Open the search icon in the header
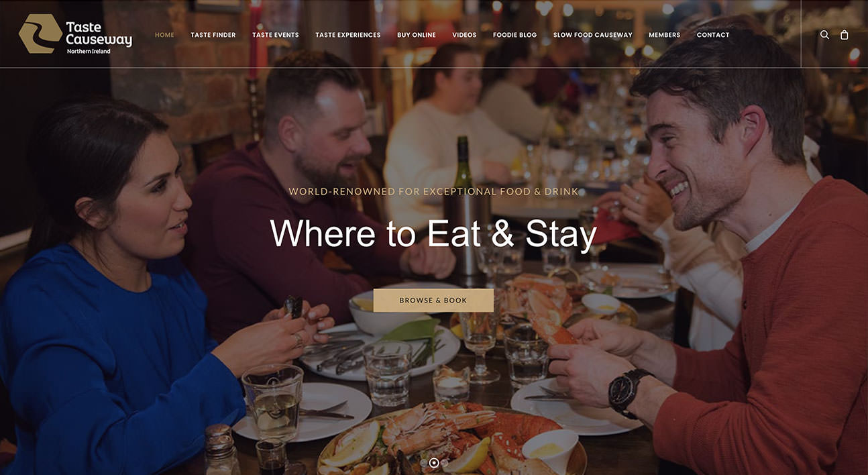This screenshot has height=475, width=868. coord(824,35)
